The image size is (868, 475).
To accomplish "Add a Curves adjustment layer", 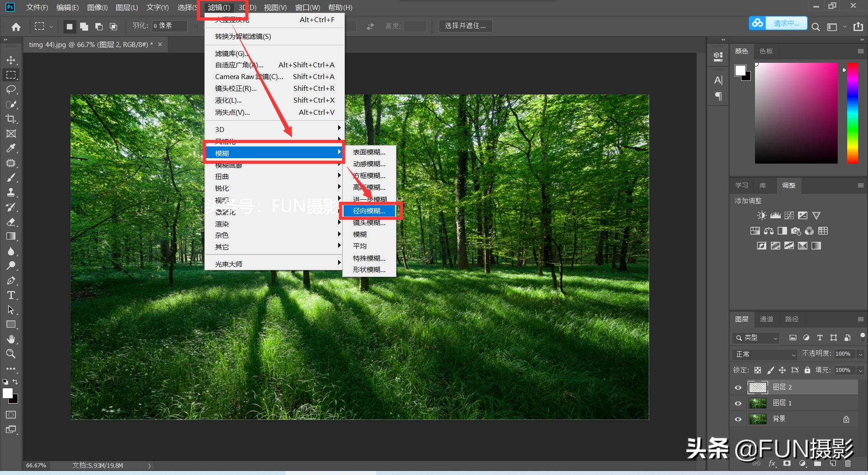I will (x=789, y=216).
